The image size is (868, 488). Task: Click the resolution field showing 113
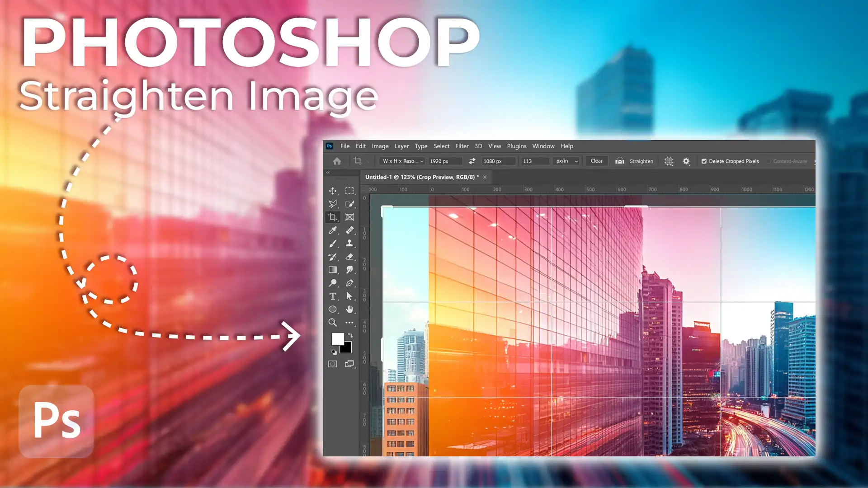coord(535,161)
